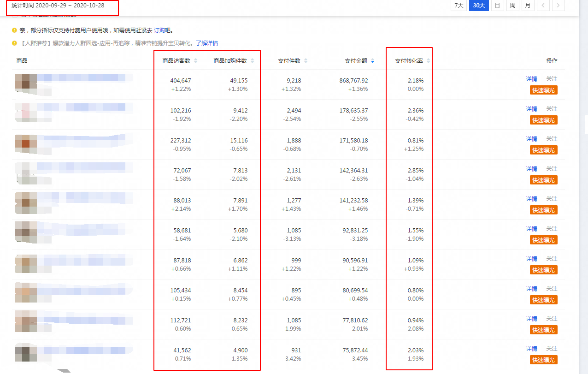Sort by 商品加购件数 column arrows
The height and width of the screenshot is (374, 588).
point(252,61)
